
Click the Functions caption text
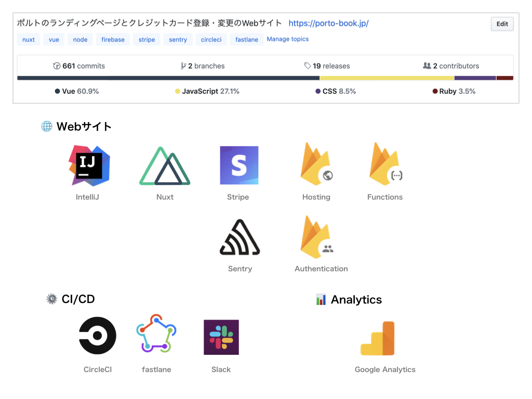[385, 197]
